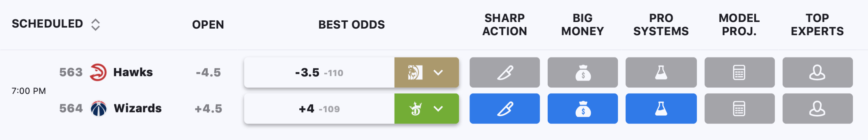Select the Wizards +4 -109 best odds
The width and height of the screenshot is (868, 140).
click(319, 108)
